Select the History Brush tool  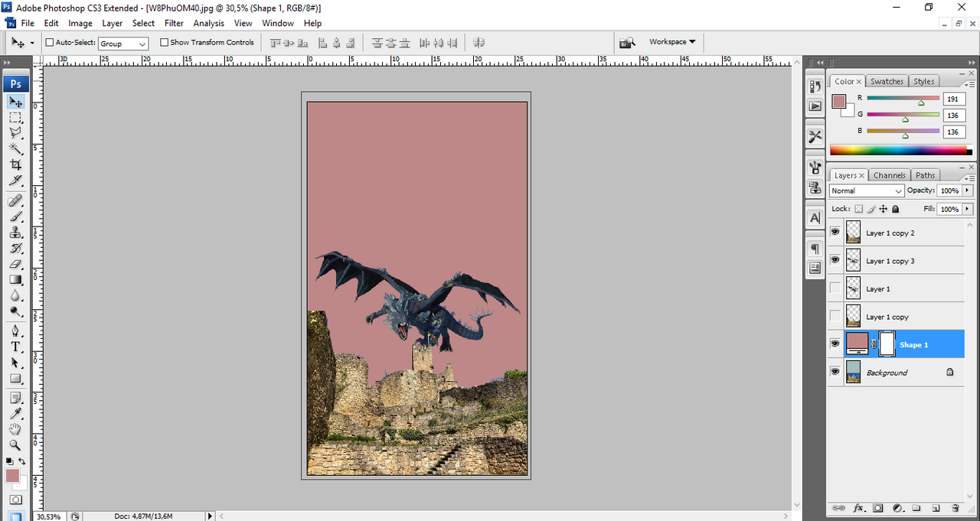click(15, 248)
